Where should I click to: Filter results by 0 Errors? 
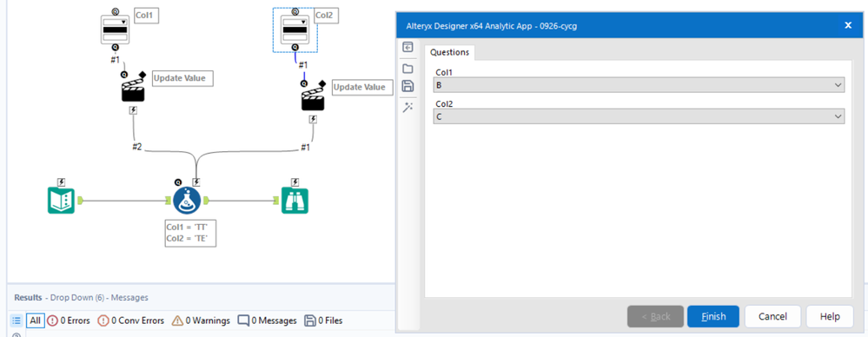coord(68,320)
